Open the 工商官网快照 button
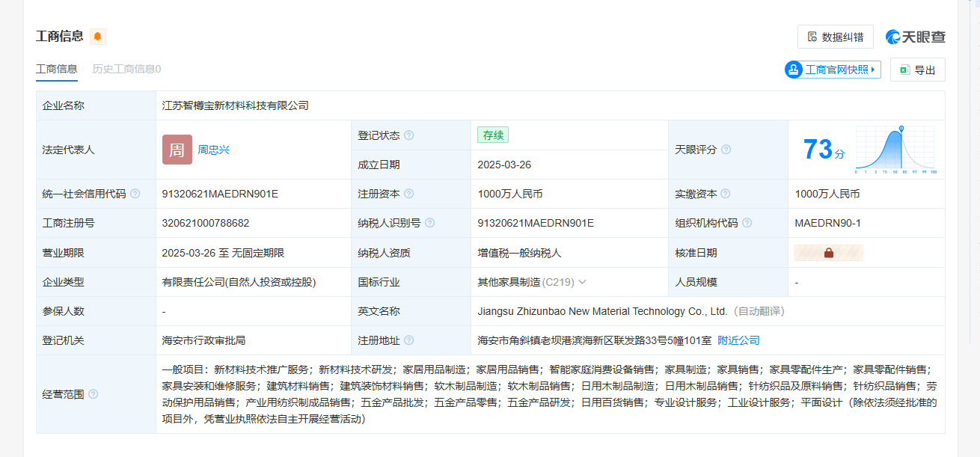This screenshot has height=457, width=980. click(833, 70)
